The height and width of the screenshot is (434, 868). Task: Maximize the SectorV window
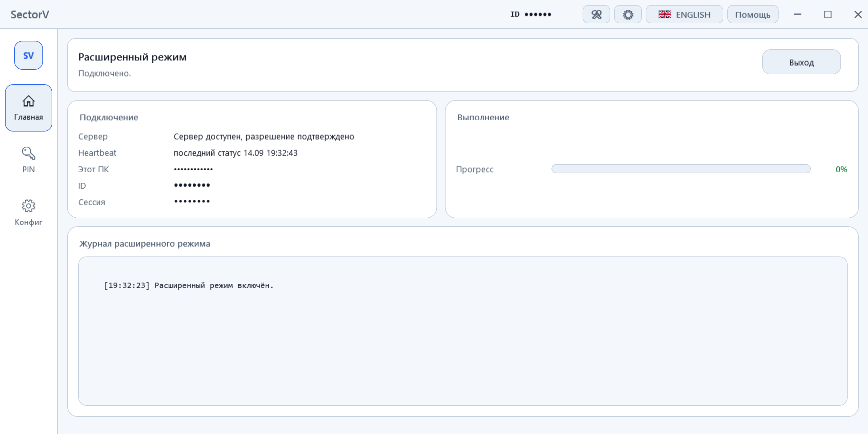[828, 14]
